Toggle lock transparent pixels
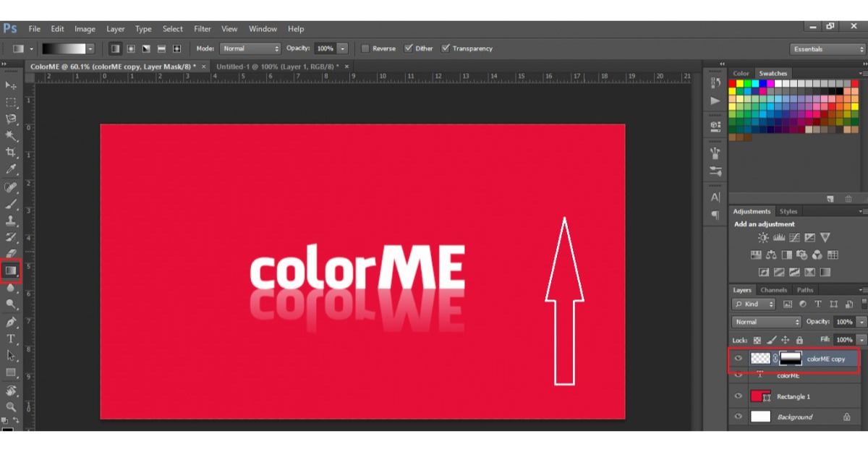The width and height of the screenshot is (868, 452). tap(757, 340)
